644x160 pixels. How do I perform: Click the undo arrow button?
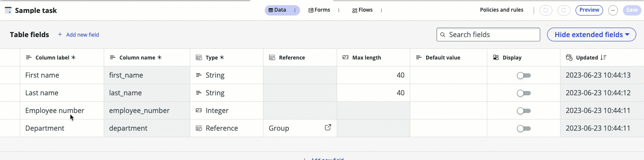[546, 10]
